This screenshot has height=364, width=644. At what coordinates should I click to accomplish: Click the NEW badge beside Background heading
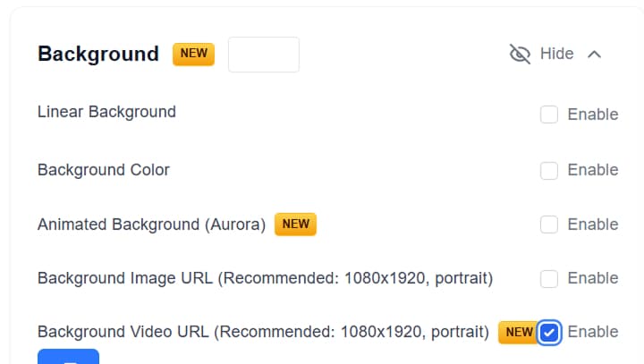coord(193,54)
